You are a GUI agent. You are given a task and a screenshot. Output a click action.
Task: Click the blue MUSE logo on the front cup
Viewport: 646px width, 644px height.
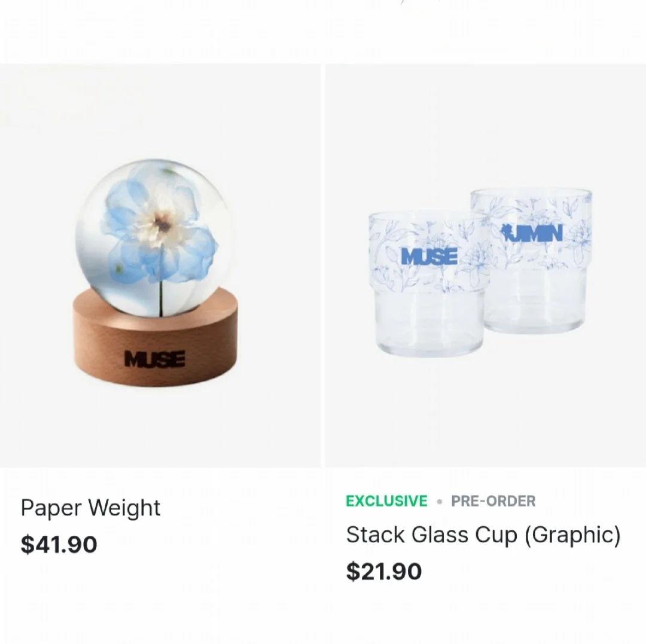pyautogui.click(x=429, y=256)
